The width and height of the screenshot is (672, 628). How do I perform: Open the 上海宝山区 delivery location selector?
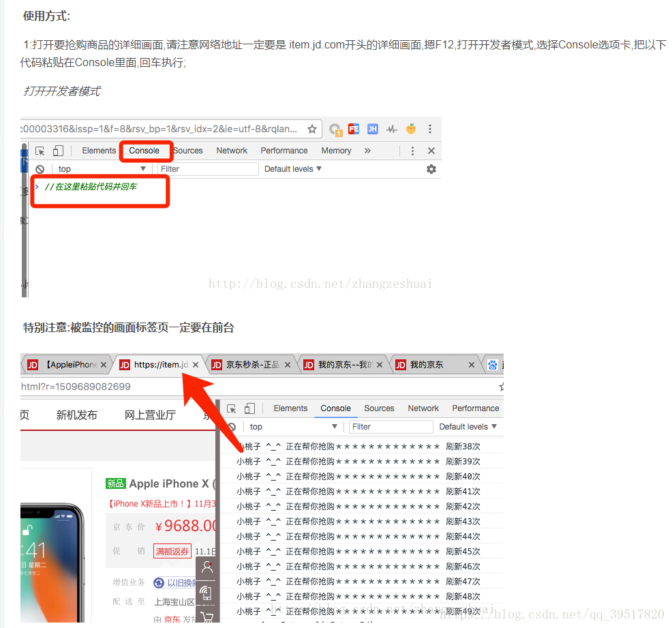click(175, 602)
